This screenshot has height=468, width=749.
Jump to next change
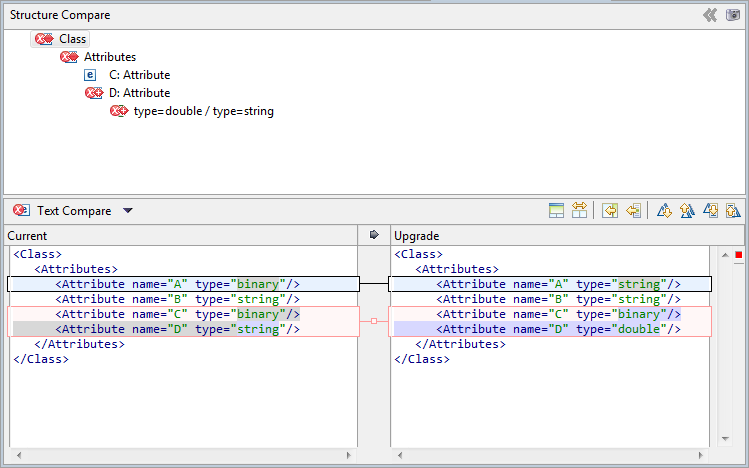[710, 210]
